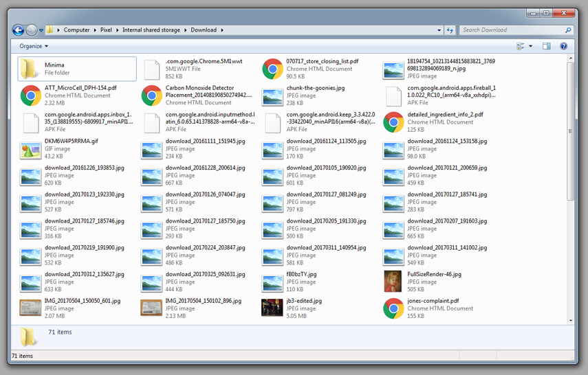This screenshot has width=588, height=375.
Task: Click file name download_20170127_081249.jpg
Action: 326,194
